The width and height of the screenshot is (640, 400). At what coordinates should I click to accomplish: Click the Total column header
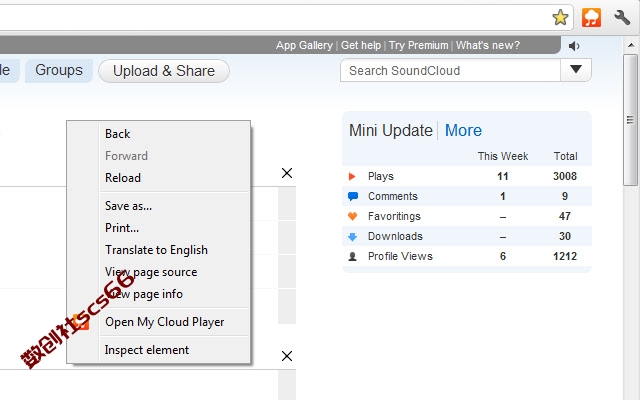(565, 156)
